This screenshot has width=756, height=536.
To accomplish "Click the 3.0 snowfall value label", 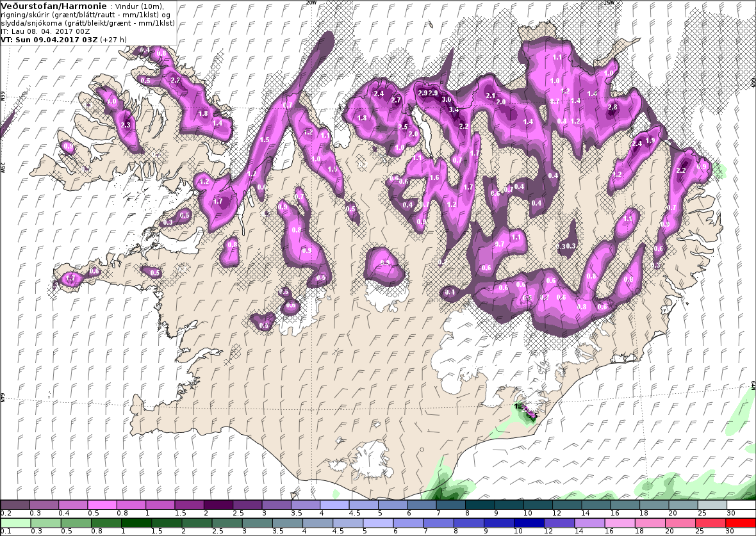I will pyautogui.click(x=447, y=100).
